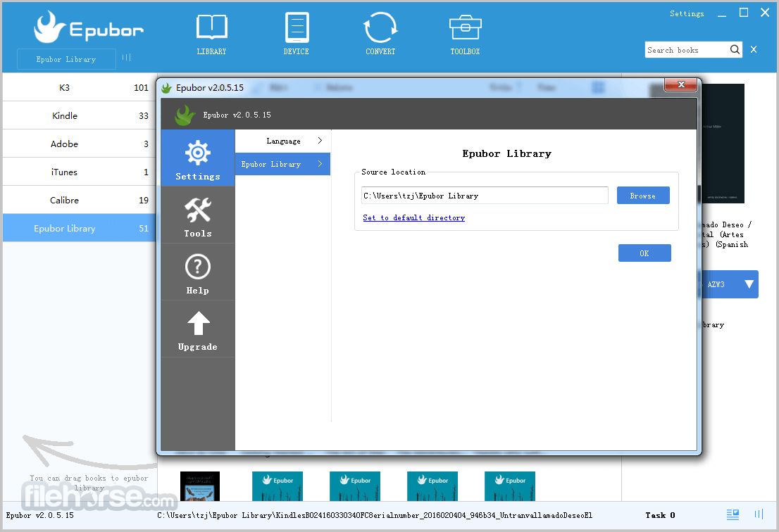
Task: Click Epubor Library button under logo
Action: (x=67, y=59)
